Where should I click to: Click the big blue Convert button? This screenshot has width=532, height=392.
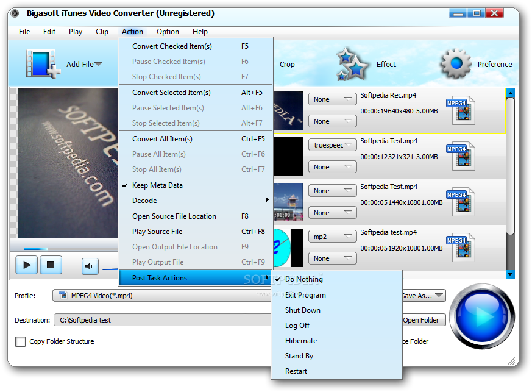click(482, 316)
